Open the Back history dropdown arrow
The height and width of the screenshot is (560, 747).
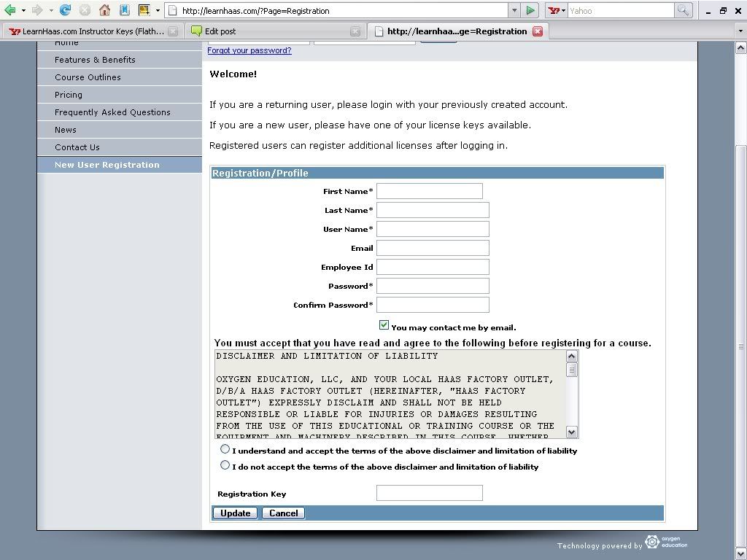point(23,10)
